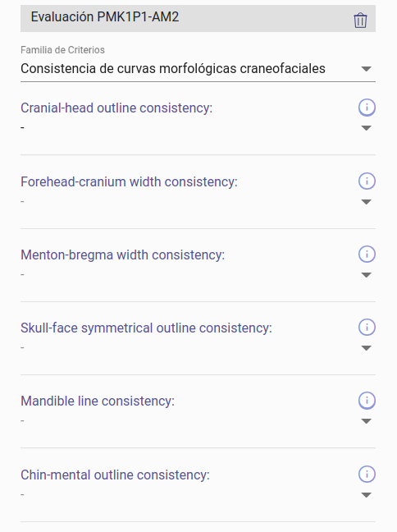Click the Mandible line consistency label text
Image resolution: width=397 pixels, height=532 pixels.
[98, 401]
